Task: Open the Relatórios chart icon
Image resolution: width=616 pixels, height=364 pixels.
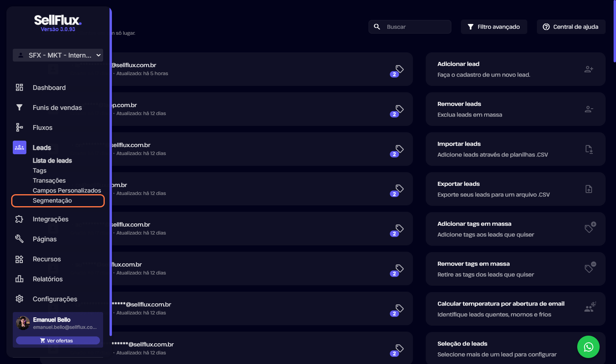Action: [x=19, y=279]
